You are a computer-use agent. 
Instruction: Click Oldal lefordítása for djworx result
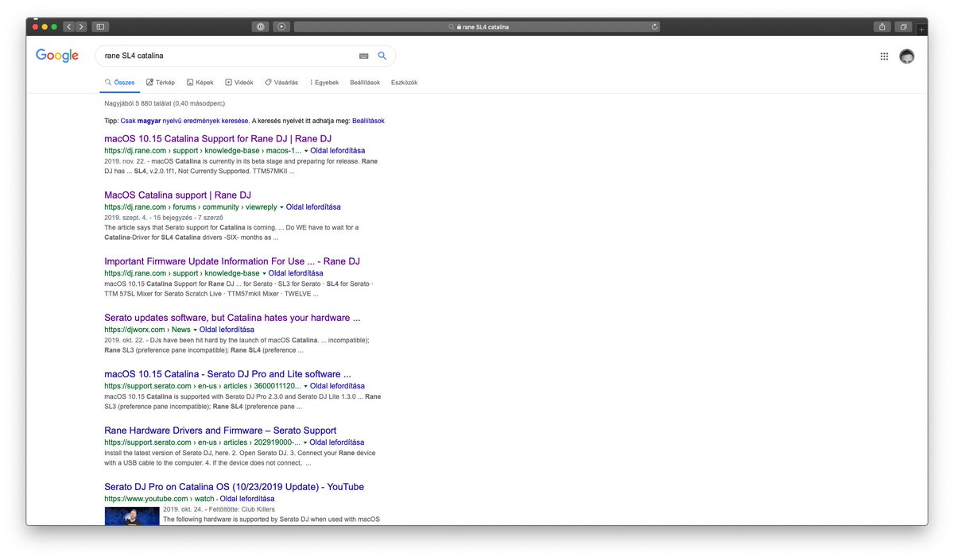227,330
